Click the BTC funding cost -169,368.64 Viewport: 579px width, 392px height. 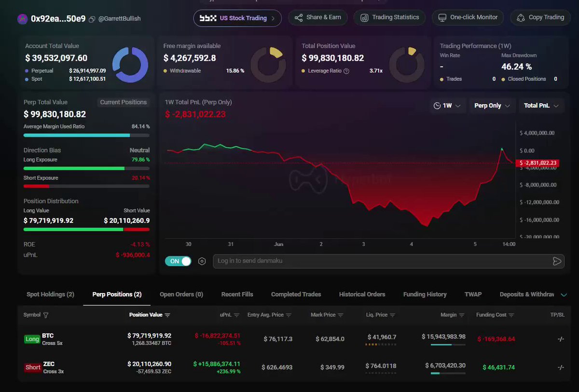(x=496, y=339)
